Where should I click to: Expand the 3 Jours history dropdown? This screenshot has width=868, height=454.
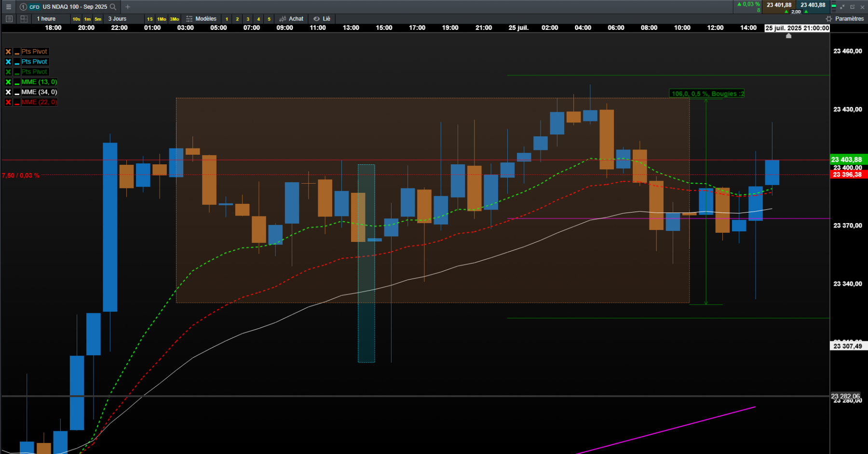pos(123,19)
